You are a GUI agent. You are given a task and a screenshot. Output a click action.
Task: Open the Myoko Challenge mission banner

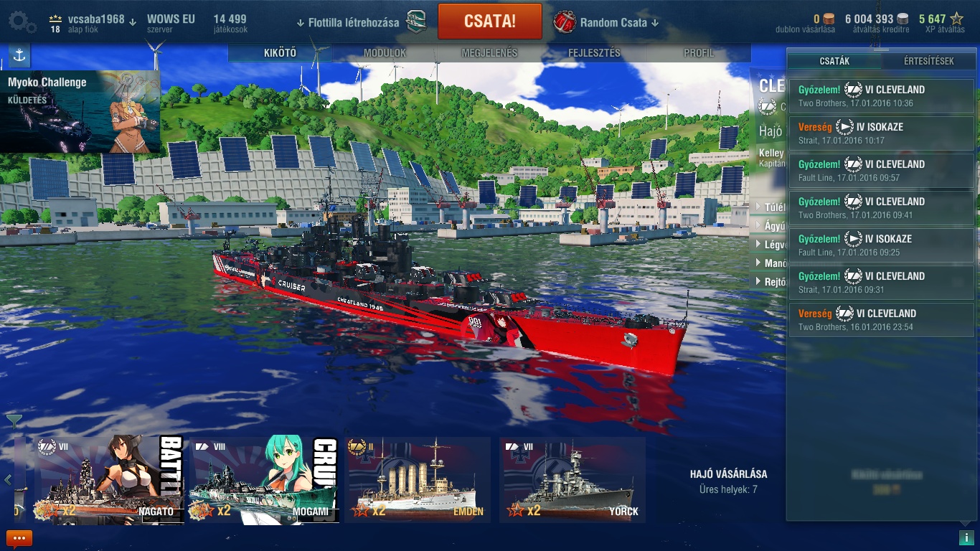[x=80, y=112]
